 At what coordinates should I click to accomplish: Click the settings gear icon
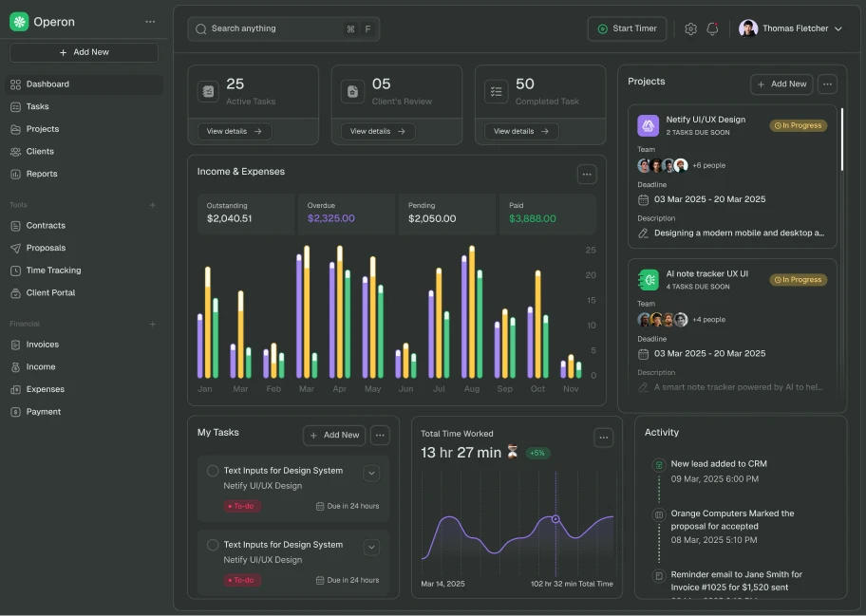691,28
